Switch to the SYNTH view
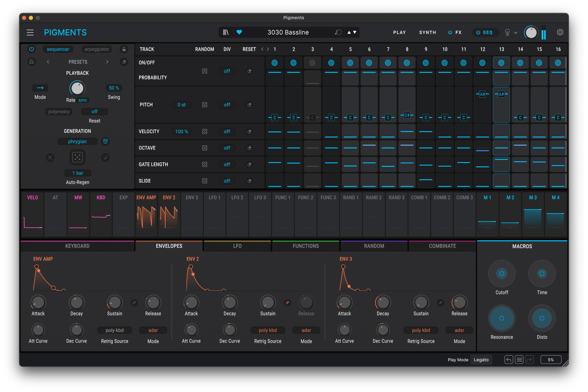The width and height of the screenshot is (588, 392). (x=427, y=32)
